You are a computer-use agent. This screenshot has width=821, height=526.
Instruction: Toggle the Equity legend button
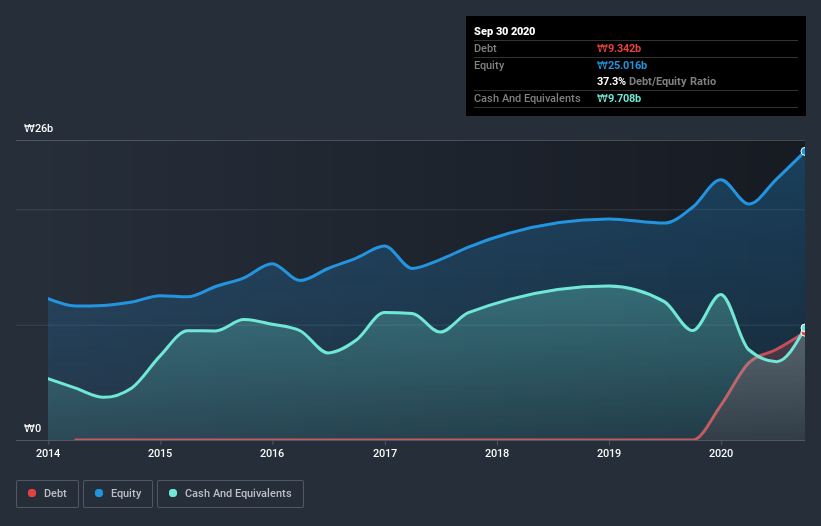coord(118,494)
